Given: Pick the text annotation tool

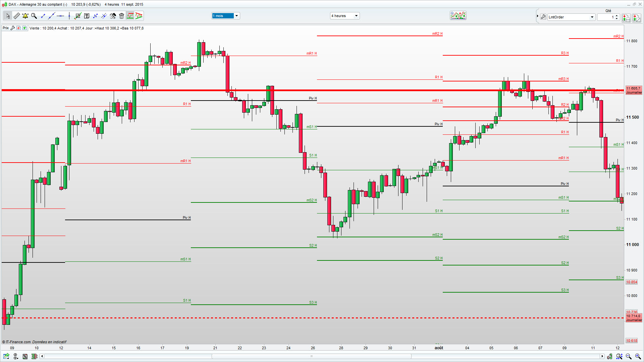Looking at the screenshot, I should pos(87,16).
